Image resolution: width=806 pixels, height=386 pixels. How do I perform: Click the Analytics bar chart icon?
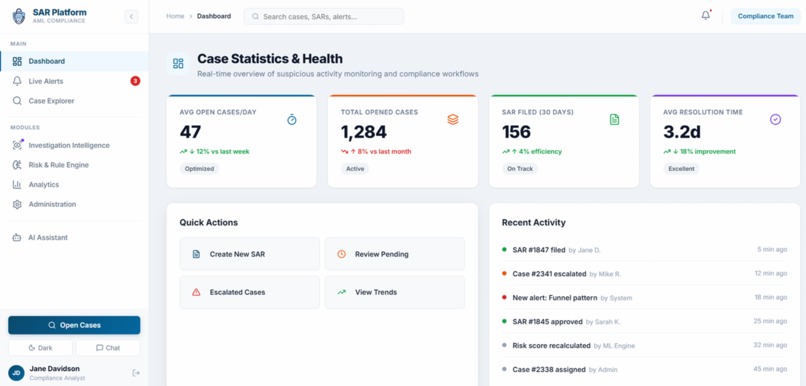(17, 185)
